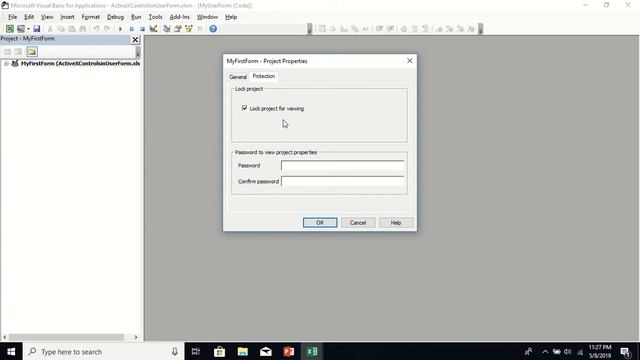Click View Code icon in Project panel
Viewport: 640px width, 360px height.
coord(7,52)
